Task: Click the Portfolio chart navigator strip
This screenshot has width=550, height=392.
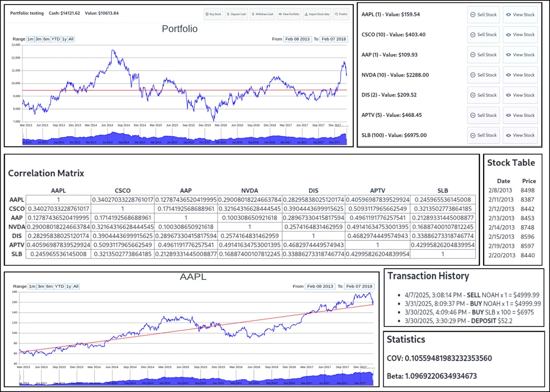Action: point(185,137)
